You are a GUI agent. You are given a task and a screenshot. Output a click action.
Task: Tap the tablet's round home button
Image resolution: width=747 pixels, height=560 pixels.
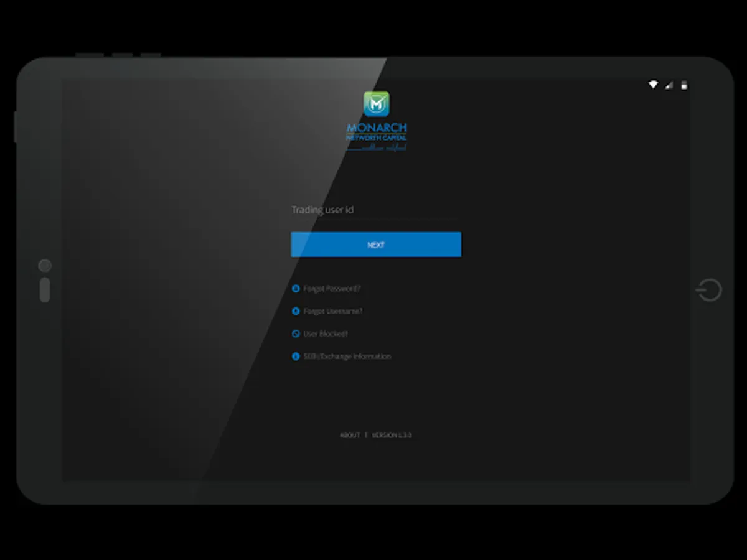tap(709, 290)
